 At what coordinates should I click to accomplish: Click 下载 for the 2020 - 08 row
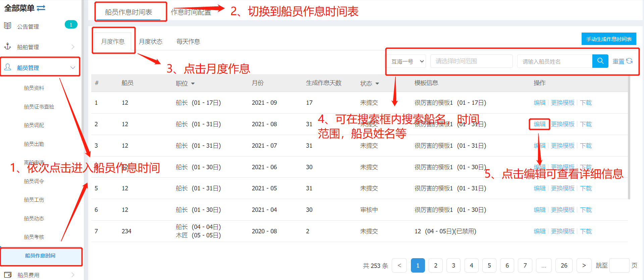click(586, 231)
